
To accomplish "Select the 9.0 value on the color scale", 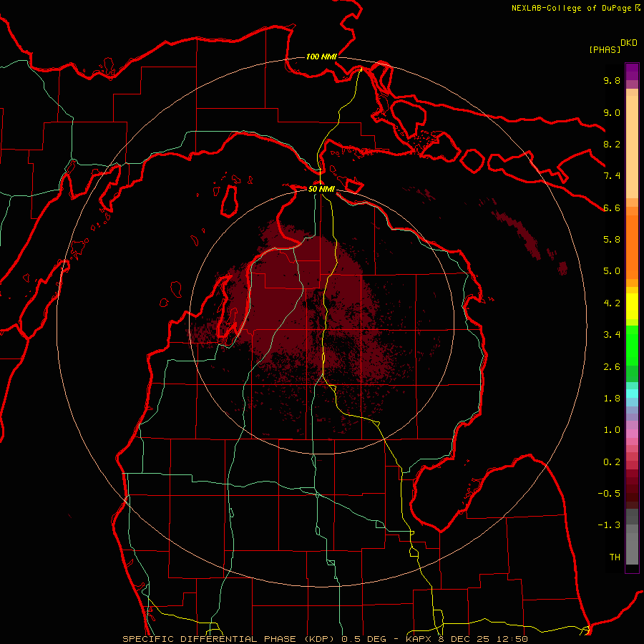I will (x=612, y=113).
